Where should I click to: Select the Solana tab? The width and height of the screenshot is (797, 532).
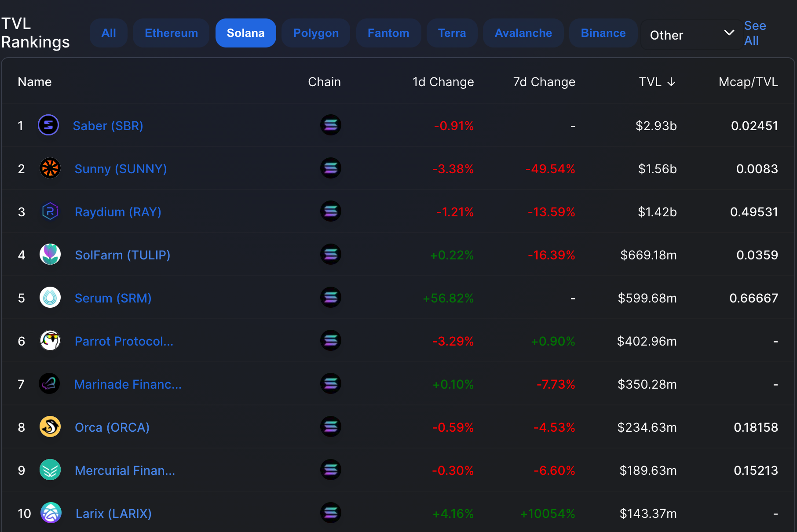click(246, 33)
